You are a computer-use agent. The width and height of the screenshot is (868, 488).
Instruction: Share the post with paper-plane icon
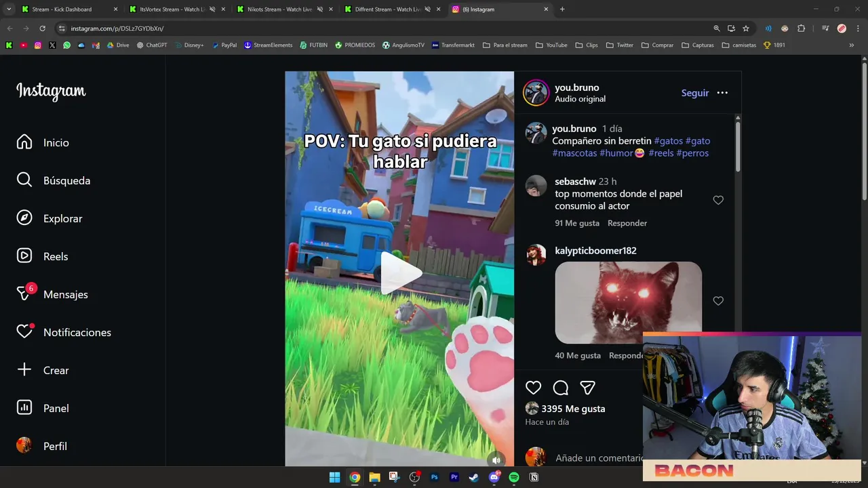[587, 388]
